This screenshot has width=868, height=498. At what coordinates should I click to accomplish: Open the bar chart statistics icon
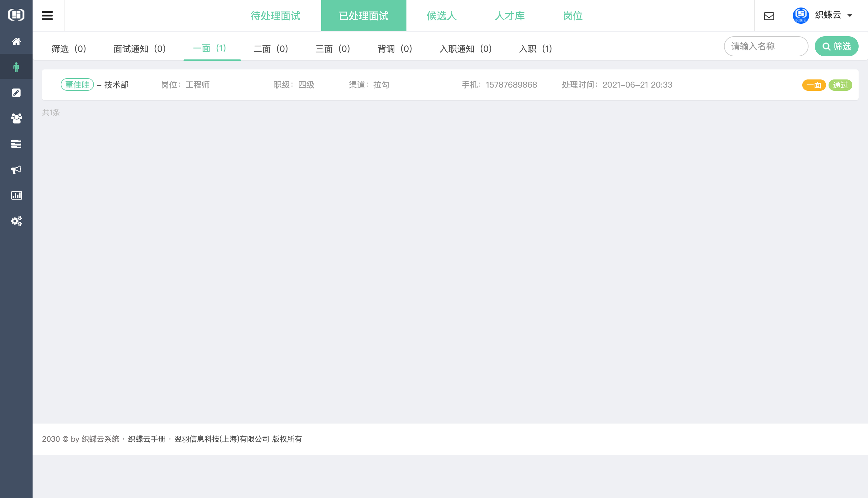tap(16, 195)
